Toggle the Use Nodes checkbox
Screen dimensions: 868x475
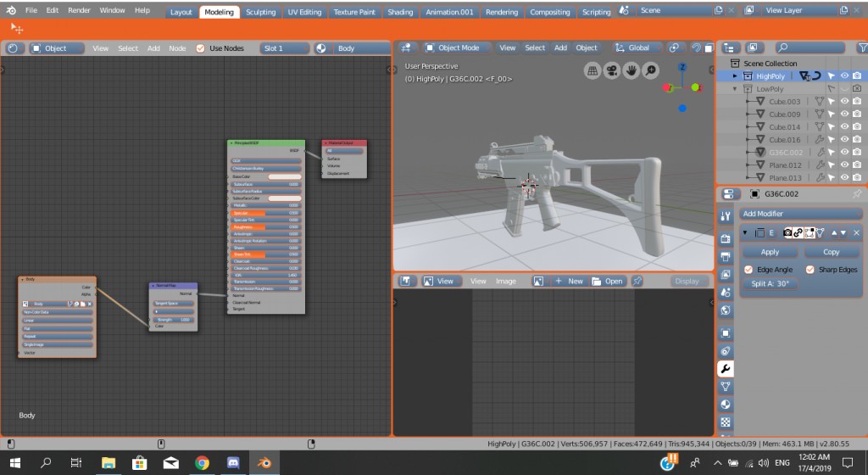(201, 48)
